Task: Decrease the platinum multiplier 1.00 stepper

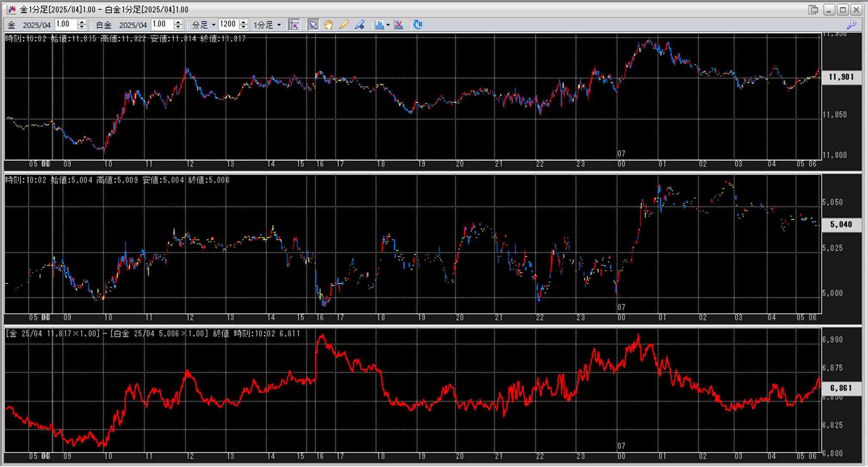Action: (x=178, y=28)
